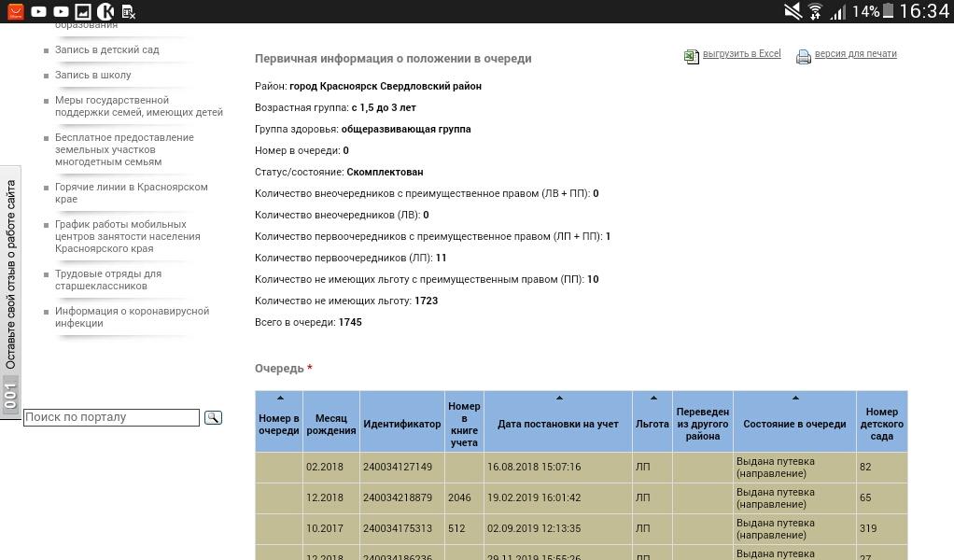
Task: Click the Статус/состояние Скомплектован line
Action: [x=339, y=172]
